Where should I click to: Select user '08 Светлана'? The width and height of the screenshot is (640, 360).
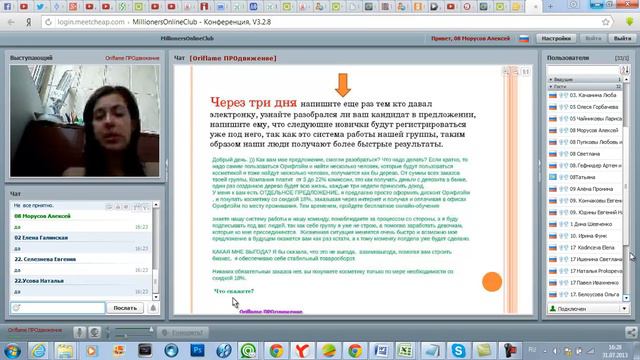point(584,154)
